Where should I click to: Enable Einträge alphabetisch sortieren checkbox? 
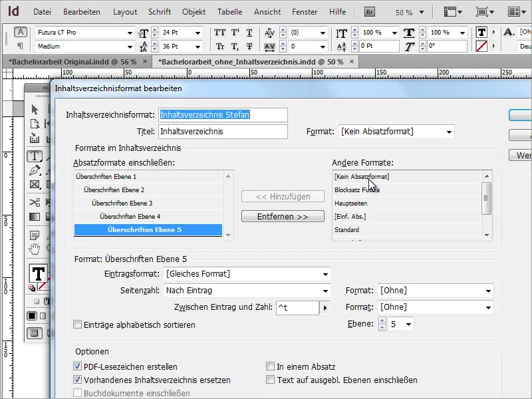tap(77, 325)
